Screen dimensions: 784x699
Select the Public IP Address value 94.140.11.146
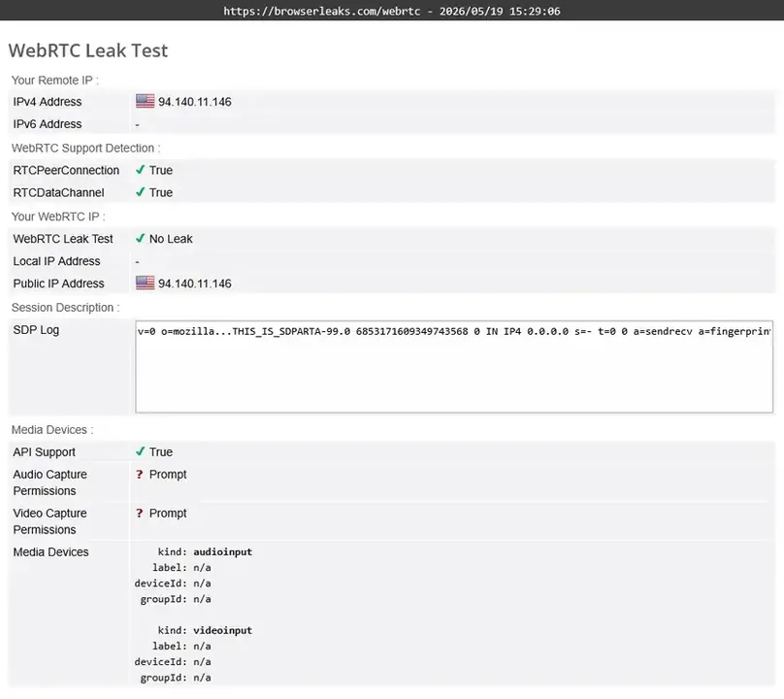[x=194, y=283]
